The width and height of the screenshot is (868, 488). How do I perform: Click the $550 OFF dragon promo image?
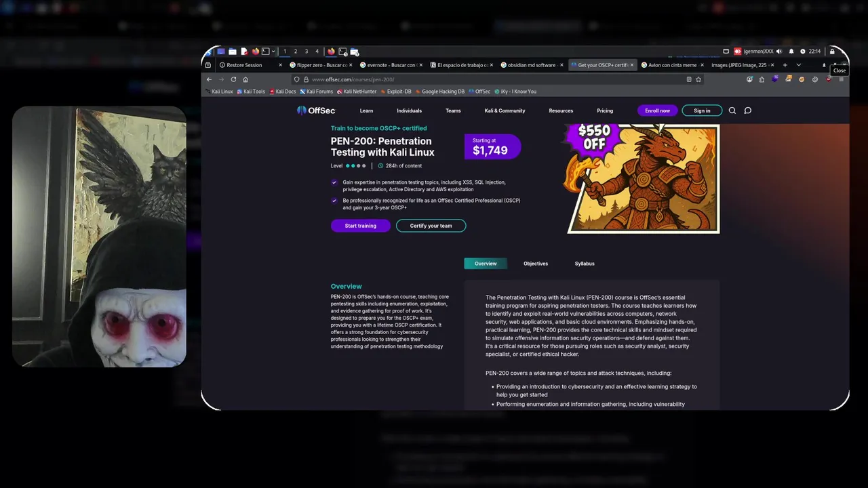pos(643,178)
